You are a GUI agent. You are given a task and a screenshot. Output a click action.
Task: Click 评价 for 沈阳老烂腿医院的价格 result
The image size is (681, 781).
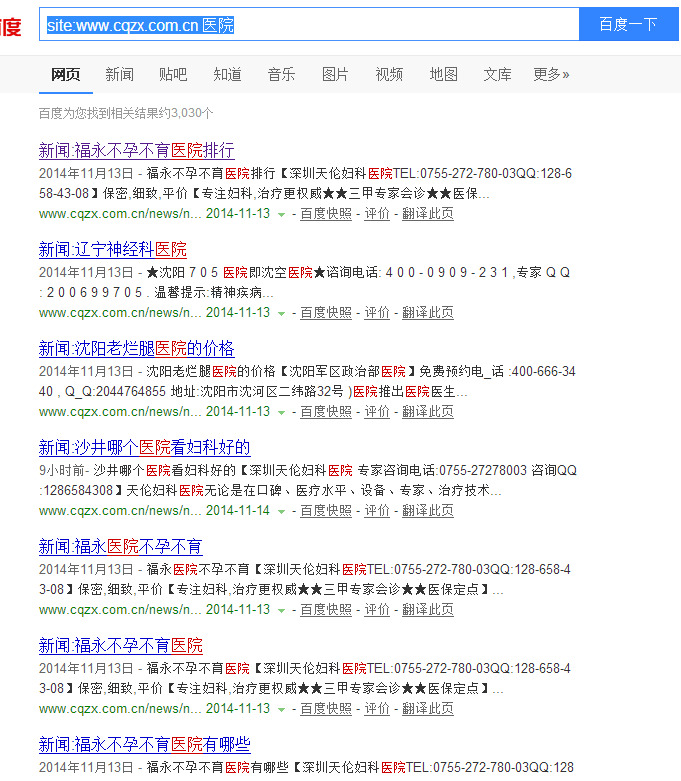click(x=377, y=412)
